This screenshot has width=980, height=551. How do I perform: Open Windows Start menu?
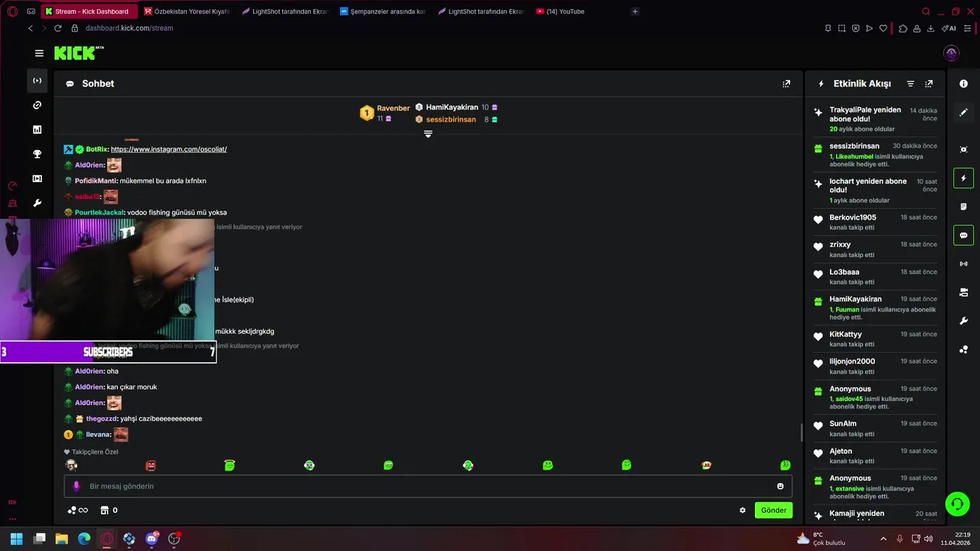coord(16,539)
